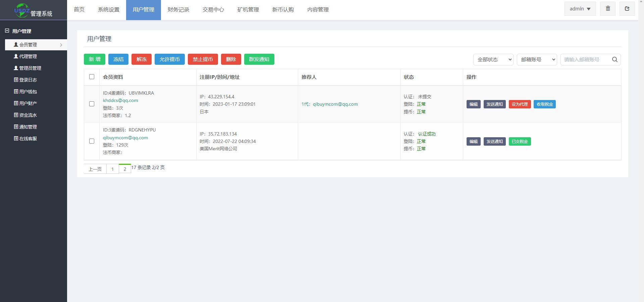Open the 邮箱账号 search type dropdown
This screenshot has width=644, height=302.
[x=537, y=59]
